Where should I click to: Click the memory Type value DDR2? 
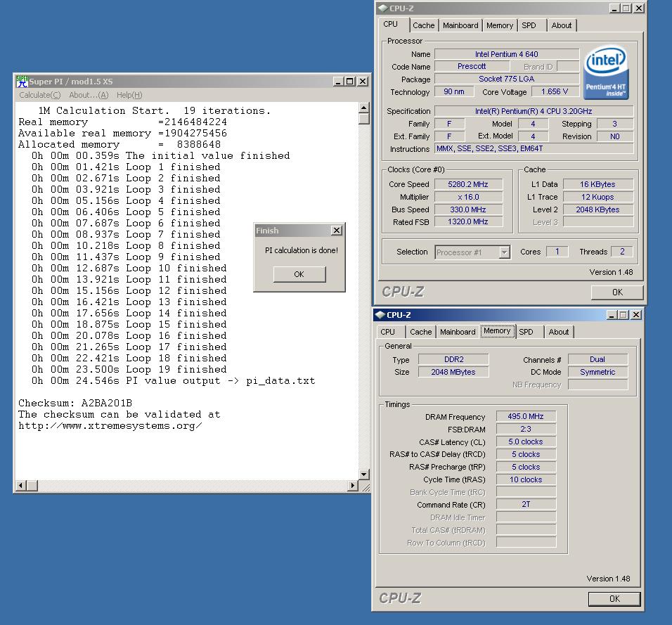pos(453,359)
